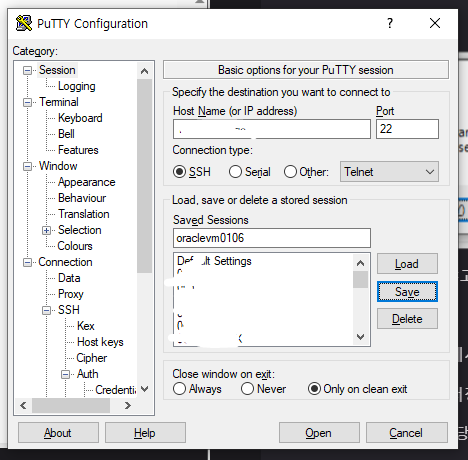Click the Load button
Screen dimensions: 468x460
[407, 264]
